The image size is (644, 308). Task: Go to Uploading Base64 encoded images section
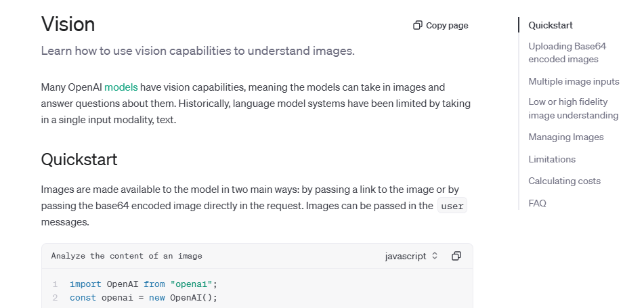click(567, 53)
